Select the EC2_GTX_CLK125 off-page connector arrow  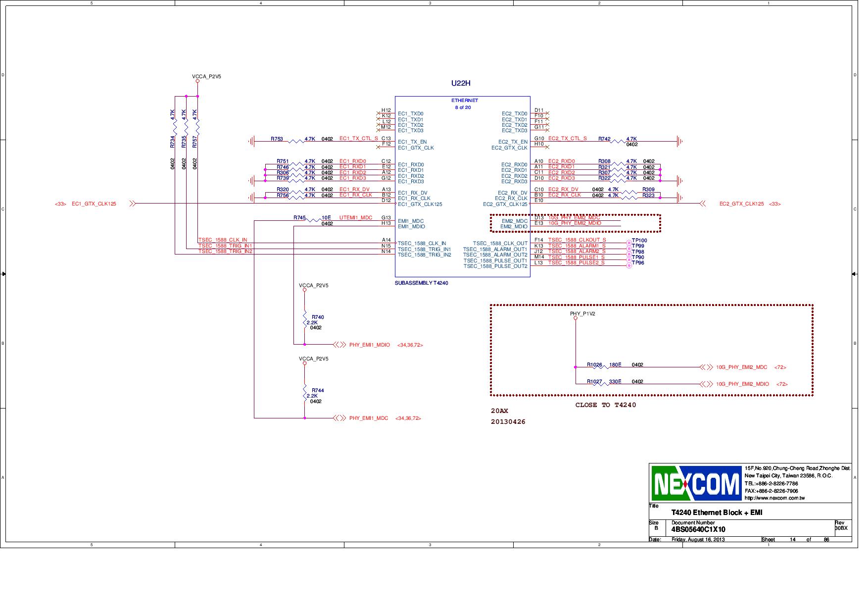tap(704, 203)
